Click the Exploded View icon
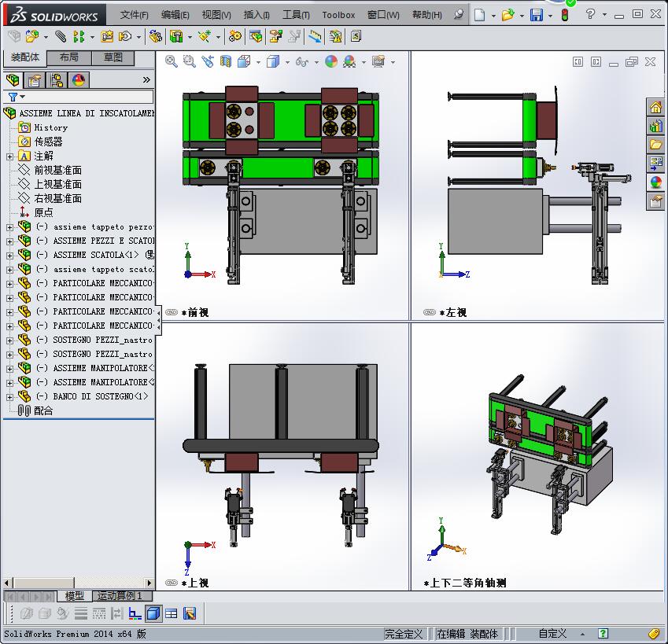This screenshot has width=668, height=644. coord(275,37)
